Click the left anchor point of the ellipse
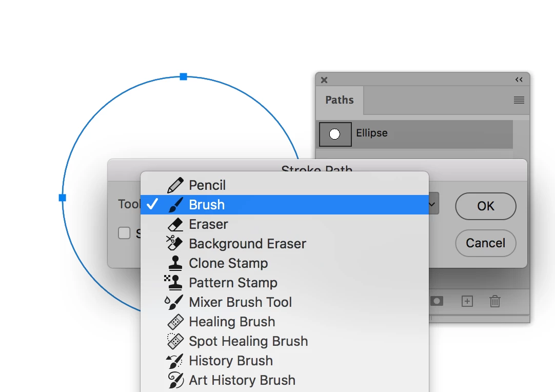 click(x=62, y=198)
